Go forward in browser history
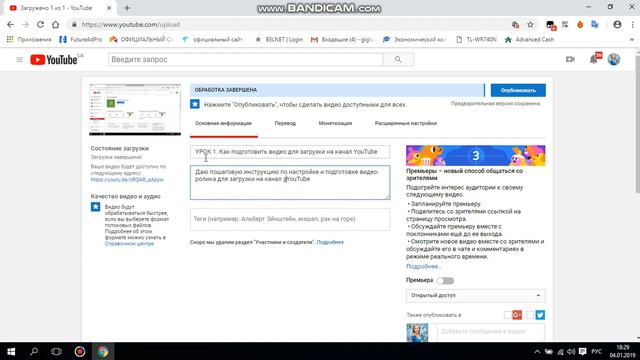 click(x=25, y=24)
